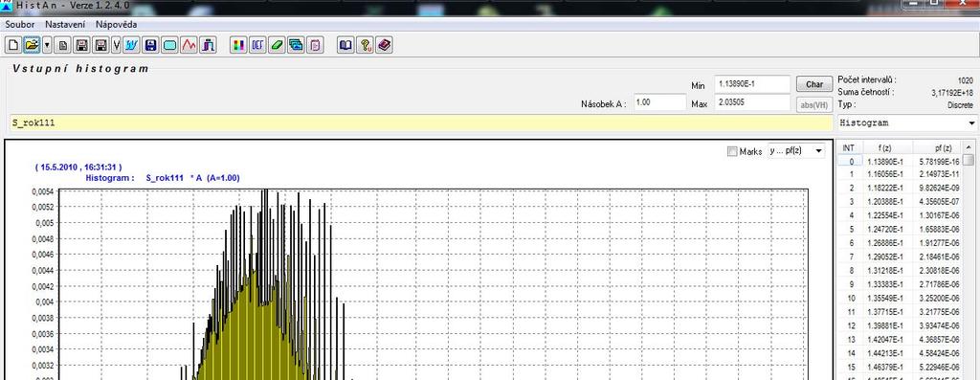The height and width of the screenshot is (380, 980).
Task: Click the question mark key icon
Action: (365, 45)
